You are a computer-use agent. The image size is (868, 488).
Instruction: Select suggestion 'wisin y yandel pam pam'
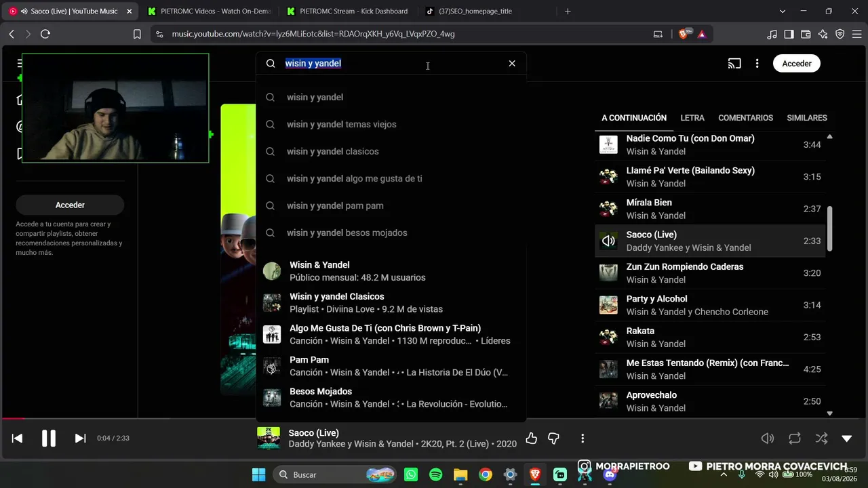click(391, 205)
